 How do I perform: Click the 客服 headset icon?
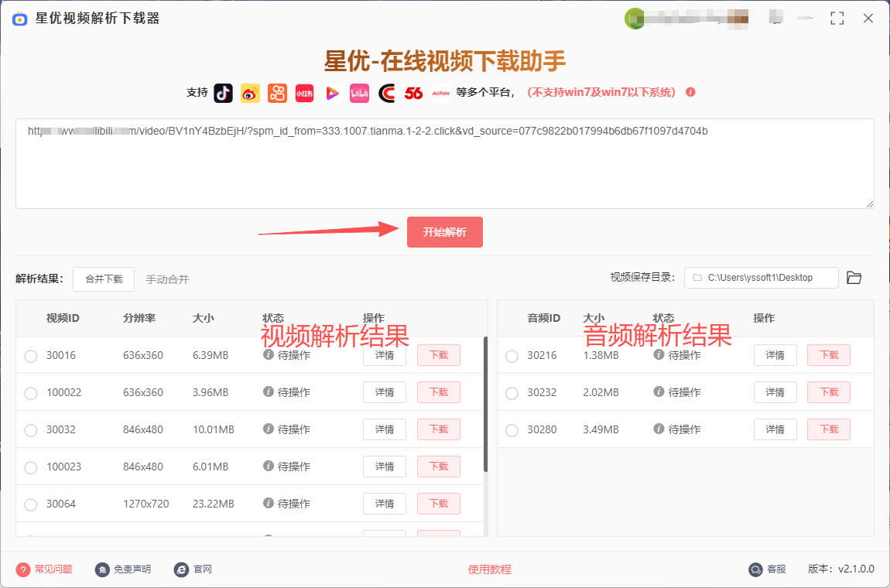[x=755, y=569]
